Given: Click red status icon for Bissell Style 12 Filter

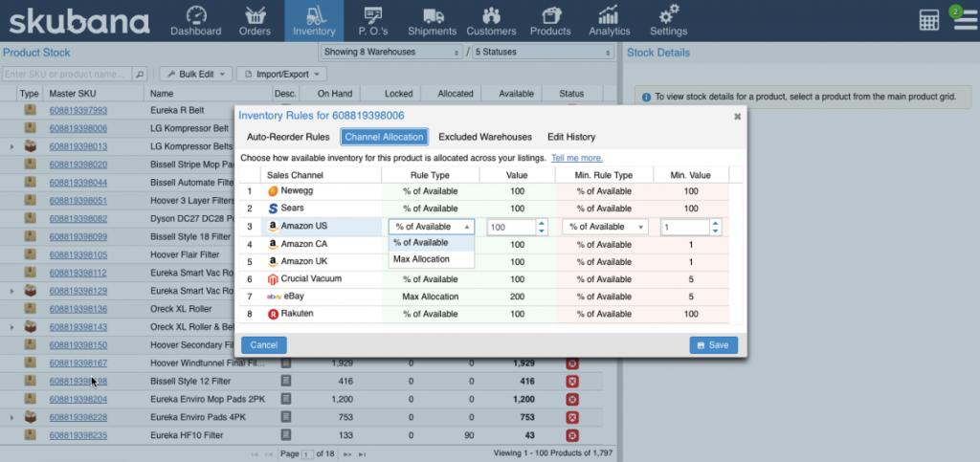Looking at the screenshot, I should (572, 382).
